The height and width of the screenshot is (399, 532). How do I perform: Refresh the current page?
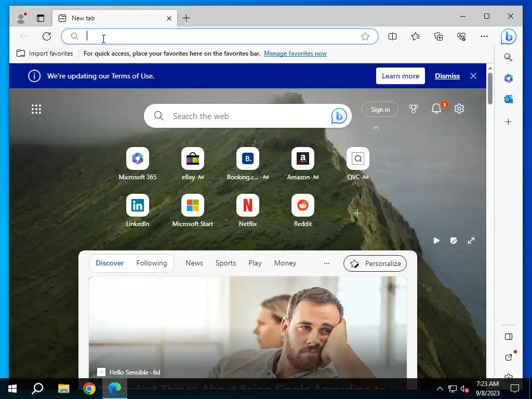tap(47, 36)
